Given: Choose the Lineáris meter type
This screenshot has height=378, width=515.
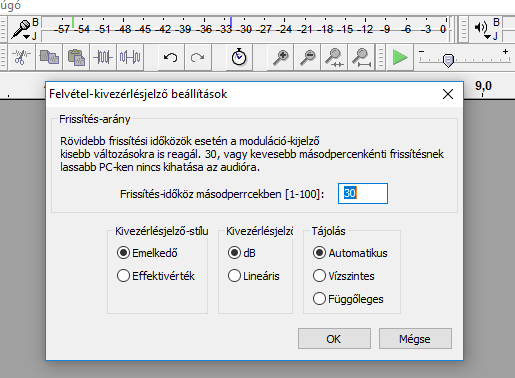Looking at the screenshot, I should [254, 276].
